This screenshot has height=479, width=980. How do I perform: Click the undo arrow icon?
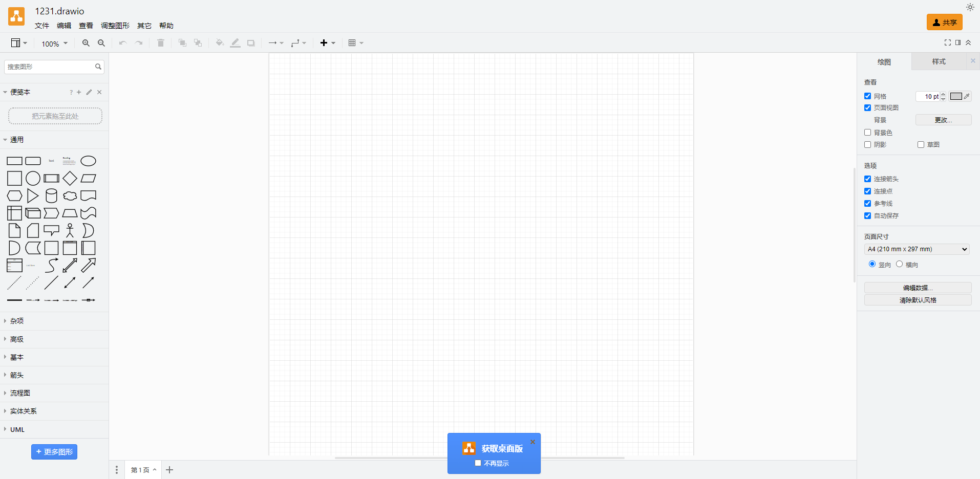[x=123, y=43]
